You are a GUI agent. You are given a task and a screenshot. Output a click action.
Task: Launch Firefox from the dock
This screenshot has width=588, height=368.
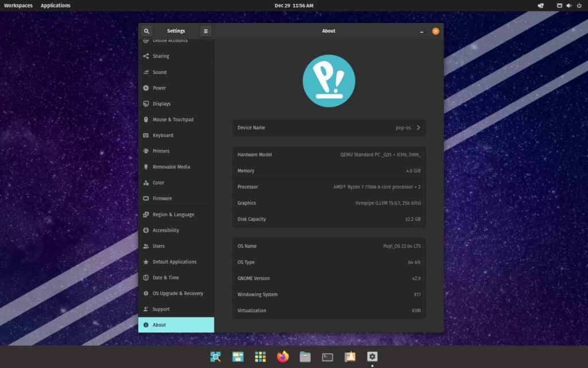tap(282, 356)
